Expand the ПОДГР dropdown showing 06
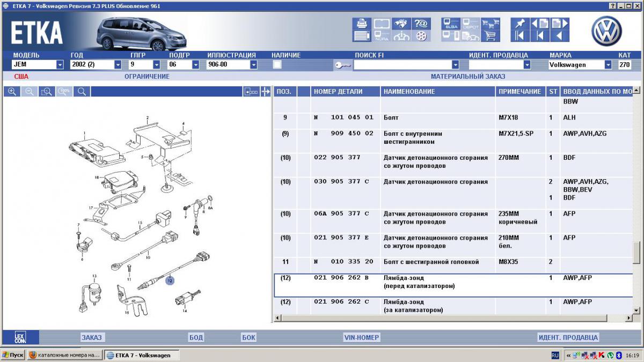 point(195,65)
